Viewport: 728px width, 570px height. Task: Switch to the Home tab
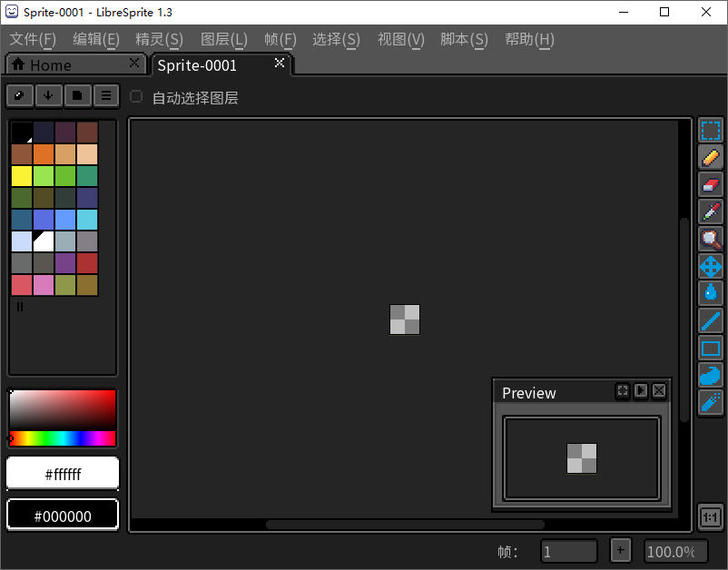(75, 65)
